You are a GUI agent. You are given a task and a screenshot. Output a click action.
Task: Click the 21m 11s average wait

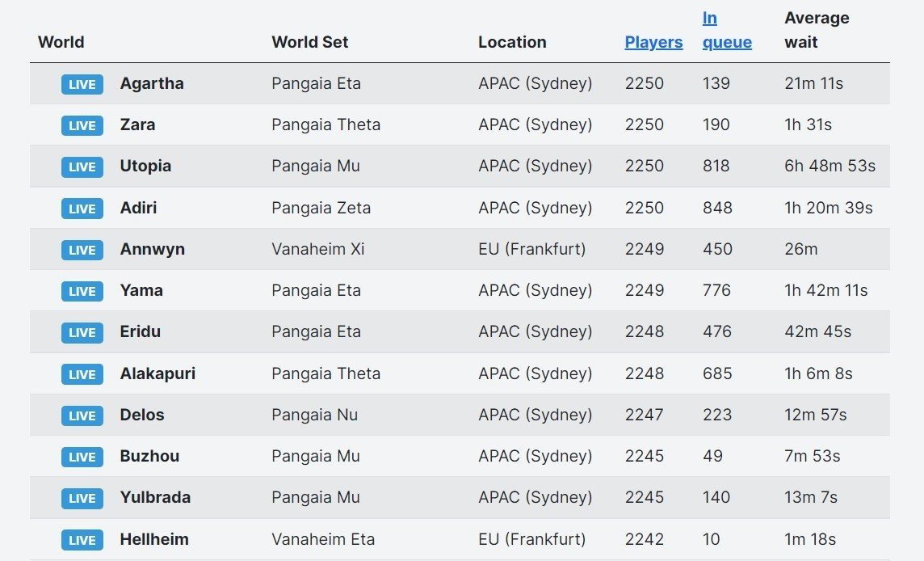pos(814,84)
